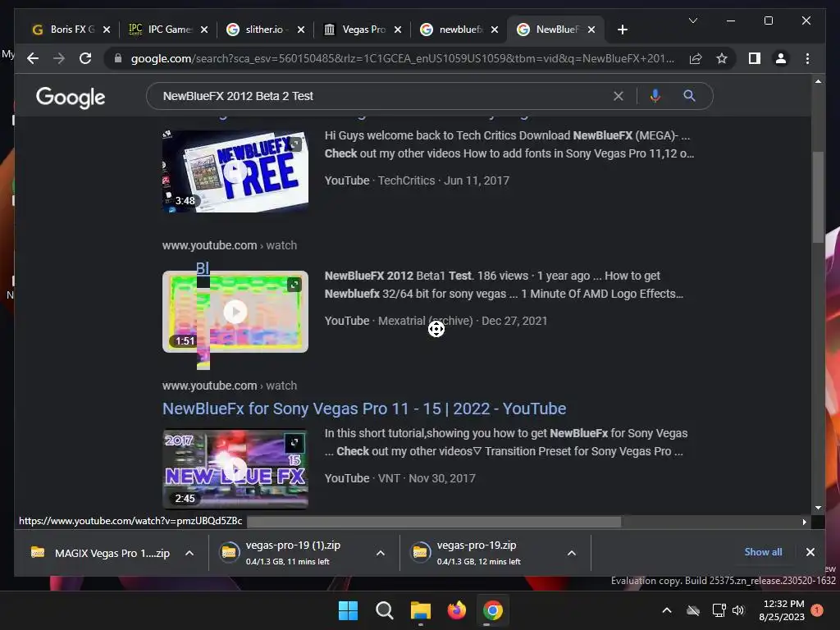Image resolution: width=840 pixels, height=630 pixels.
Task: Click the Mexatrial (archive) channel text
Action: (x=426, y=321)
